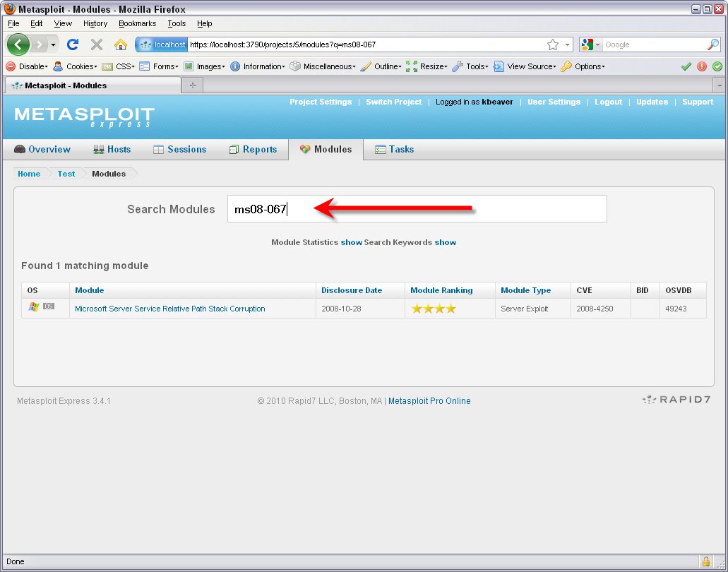Viewport: 728px width, 572px height.
Task: Switch to the Reports tab
Action: [x=253, y=149]
